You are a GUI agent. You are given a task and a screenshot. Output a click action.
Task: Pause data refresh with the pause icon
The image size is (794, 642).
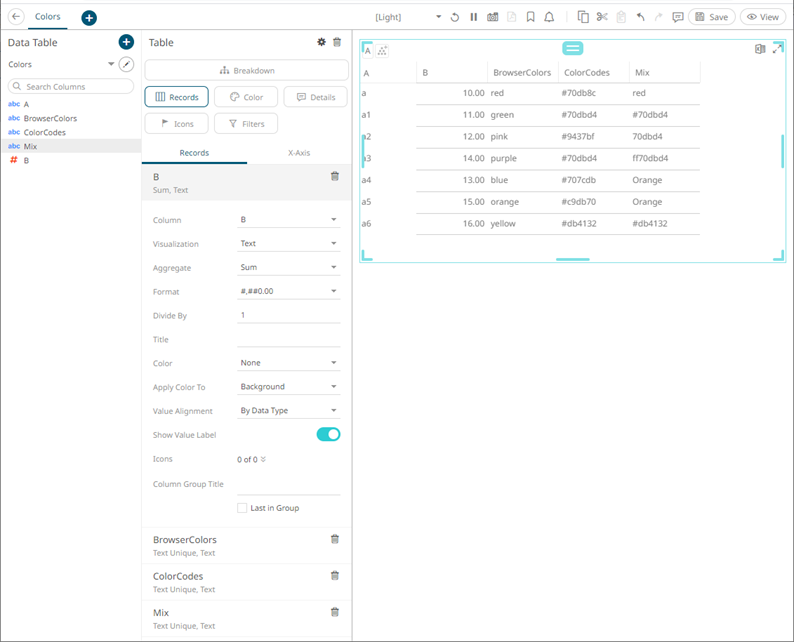pyautogui.click(x=474, y=17)
